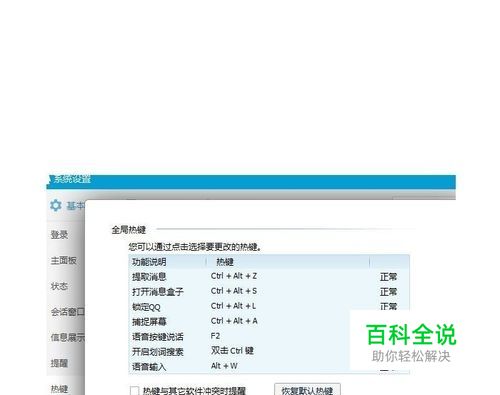Image resolution: width=500 pixels, height=395 pixels.
Task: Click the 热键 column header in table
Action: tap(288, 262)
